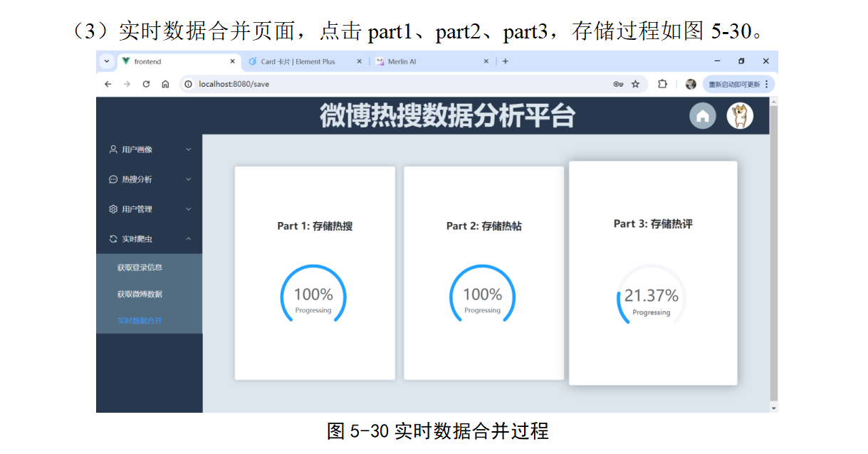The image size is (868, 454).
Task: Click the refresh icon beside 实时爬虫
Action: pyautogui.click(x=113, y=239)
